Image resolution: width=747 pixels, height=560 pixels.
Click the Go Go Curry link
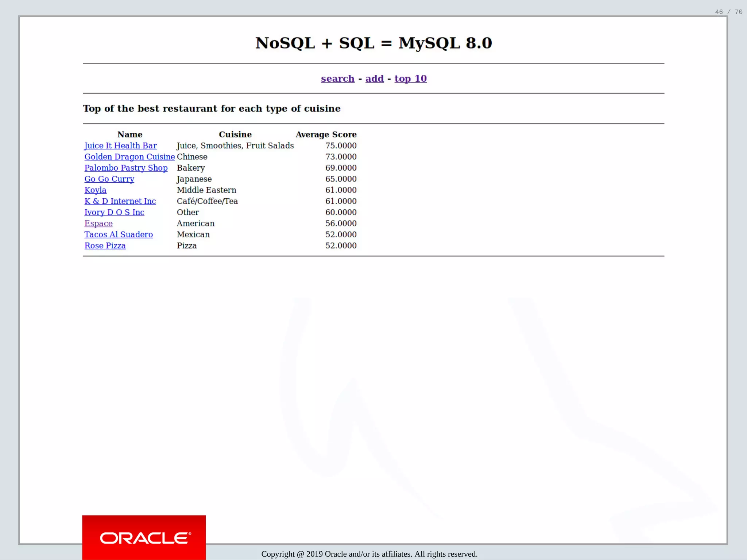point(109,179)
